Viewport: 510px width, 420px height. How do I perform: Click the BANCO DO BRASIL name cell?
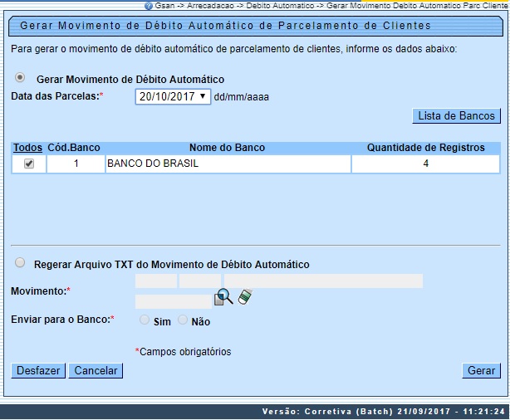227,164
